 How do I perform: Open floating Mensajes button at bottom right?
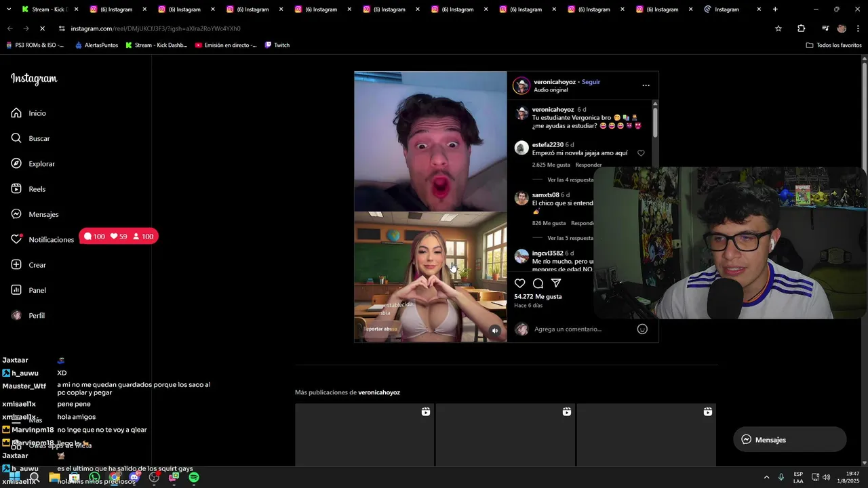789,439
